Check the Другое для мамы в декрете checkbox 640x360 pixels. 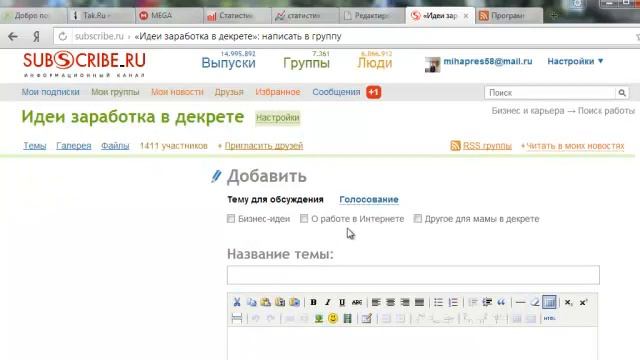point(418,219)
